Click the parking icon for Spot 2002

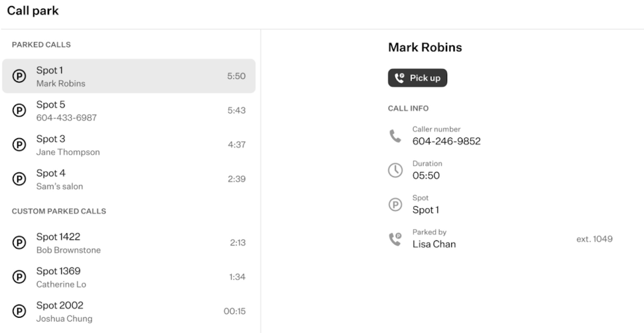[x=19, y=311]
